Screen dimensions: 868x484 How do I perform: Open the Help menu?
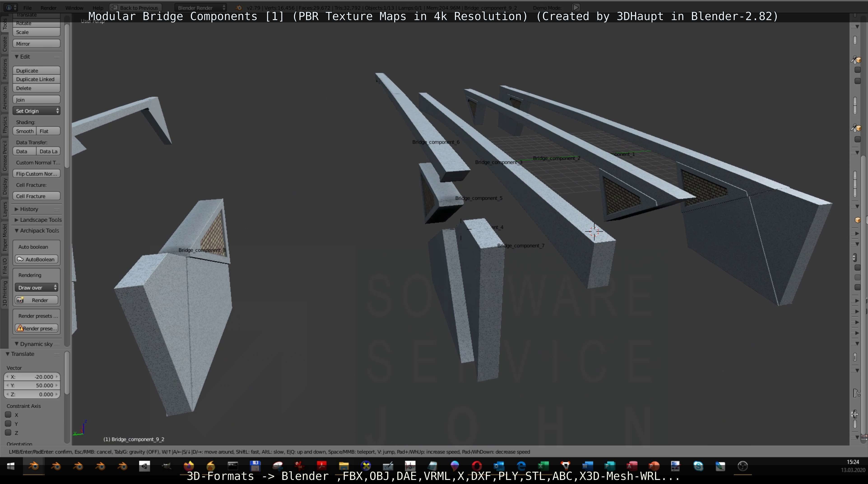click(98, 7)
